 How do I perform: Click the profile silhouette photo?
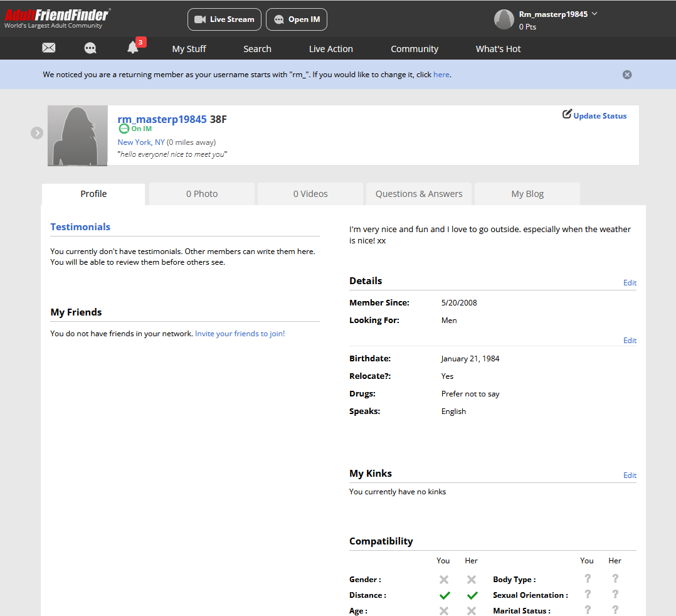click(78, 135)
